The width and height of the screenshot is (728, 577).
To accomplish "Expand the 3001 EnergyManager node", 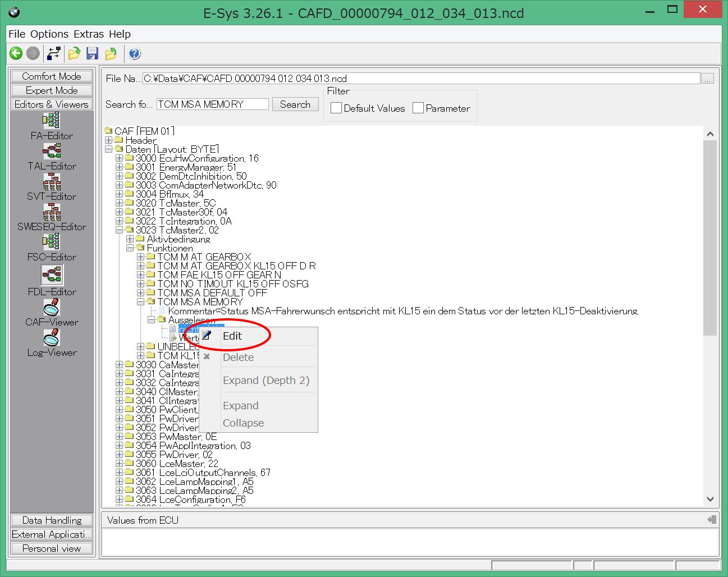I will [119, 167].
